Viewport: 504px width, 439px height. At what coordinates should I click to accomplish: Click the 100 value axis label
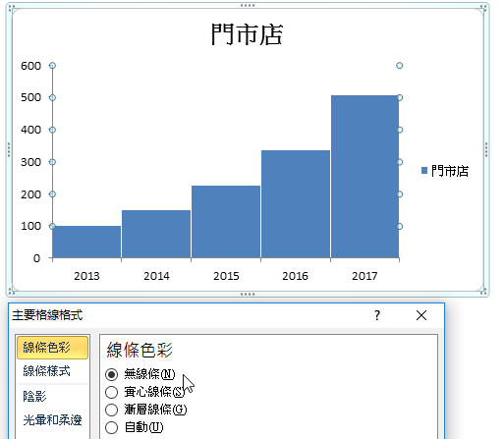tap(30, 226)
